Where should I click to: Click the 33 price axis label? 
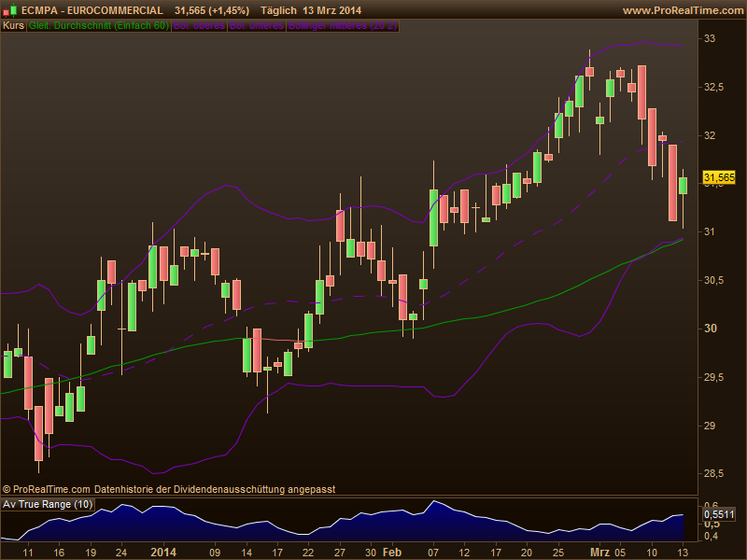click(x=710, y=38)
